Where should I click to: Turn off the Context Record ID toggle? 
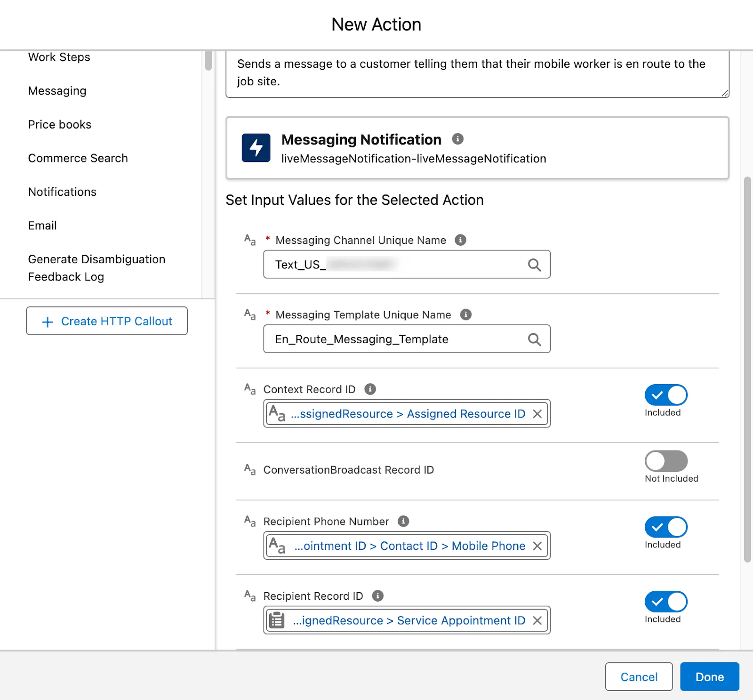(666, 395)
